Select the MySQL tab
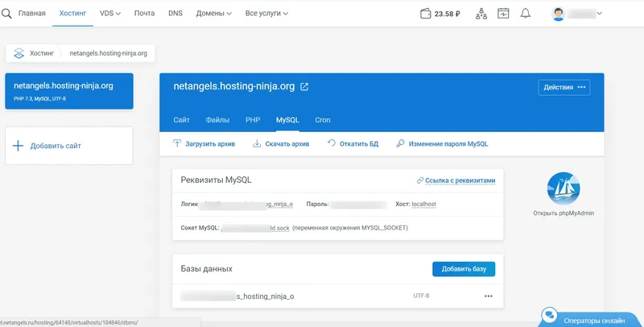Screen dimensions: 644x327 (287, 120)
